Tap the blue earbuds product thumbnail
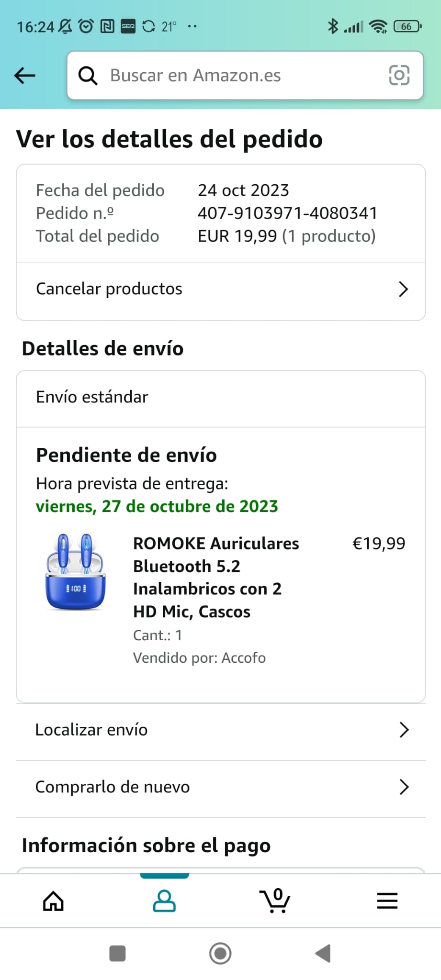441x980 pixels. [75, 572]
